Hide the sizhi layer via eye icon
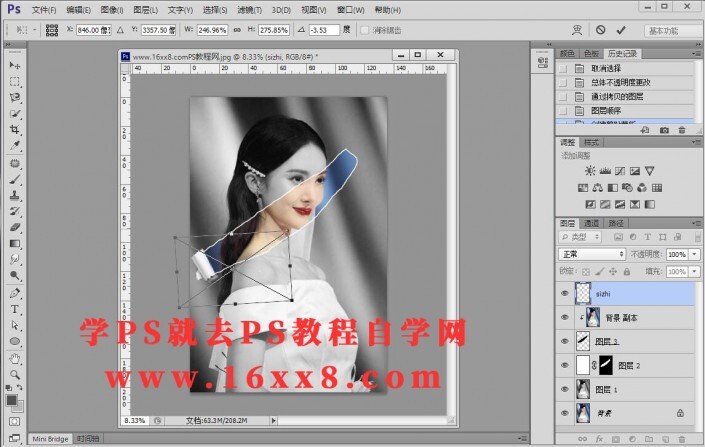The width and height of the screenshot is (705, 447). coord(566,294)
